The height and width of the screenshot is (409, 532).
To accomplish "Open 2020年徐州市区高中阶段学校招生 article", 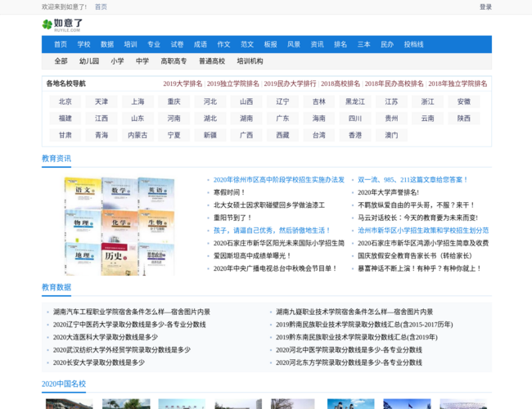I will (279, 180).
